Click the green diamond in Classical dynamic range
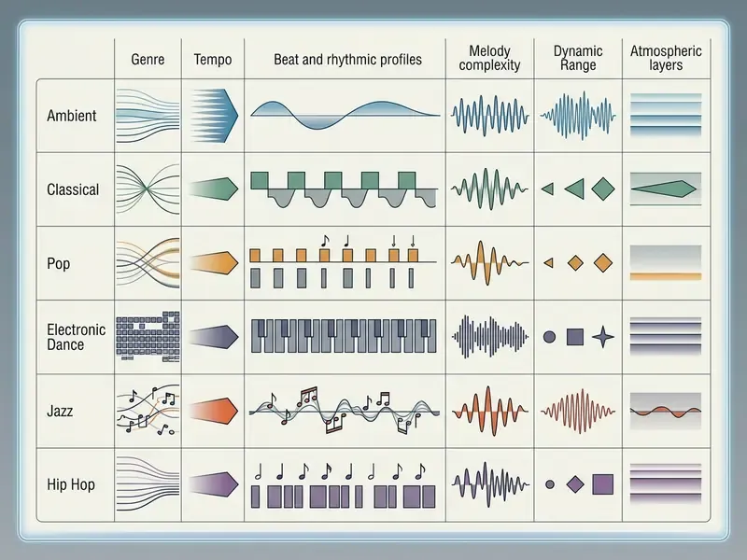 [x=603, y=189]
